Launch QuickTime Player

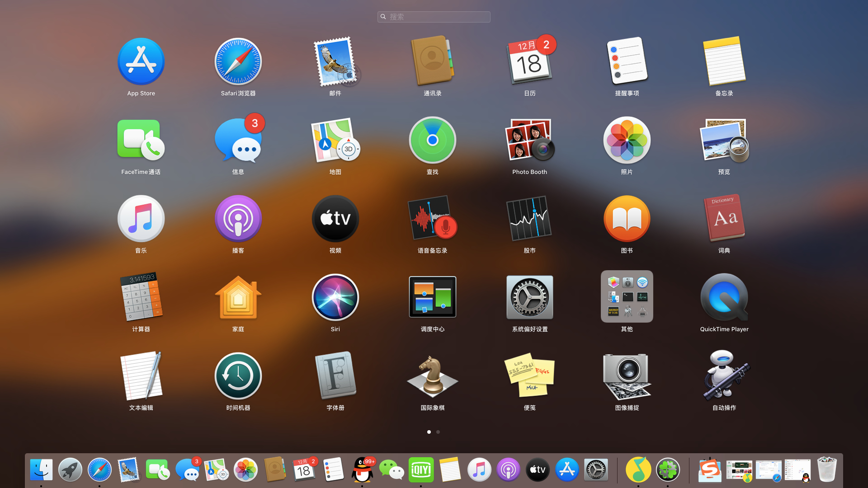pos(724,297)
